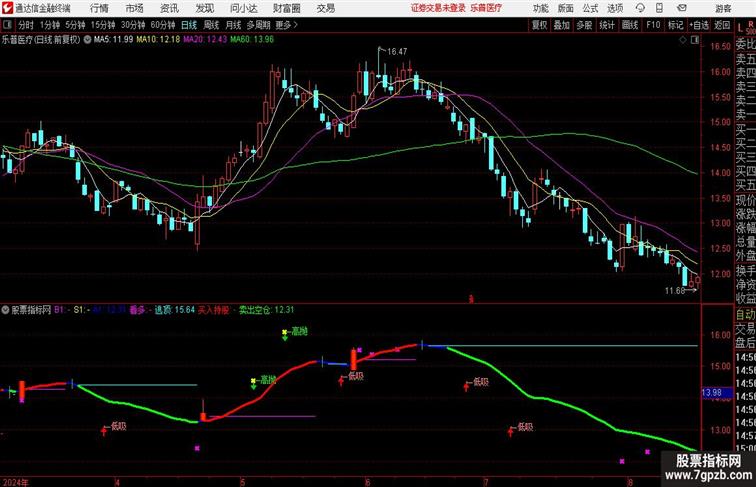Select the 日线 daily period tab
The height and width of the screenshot is (487, 756).
click(x=189, y=25)
